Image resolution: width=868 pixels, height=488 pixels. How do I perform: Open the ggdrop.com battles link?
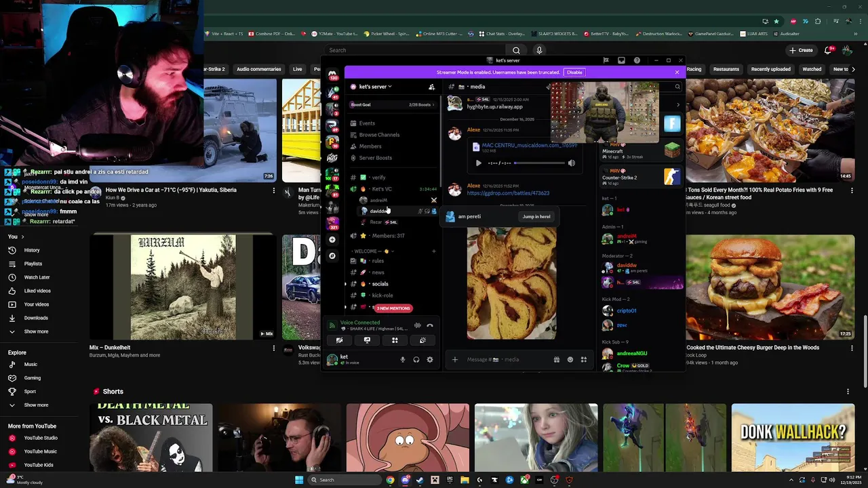point(508,193)
